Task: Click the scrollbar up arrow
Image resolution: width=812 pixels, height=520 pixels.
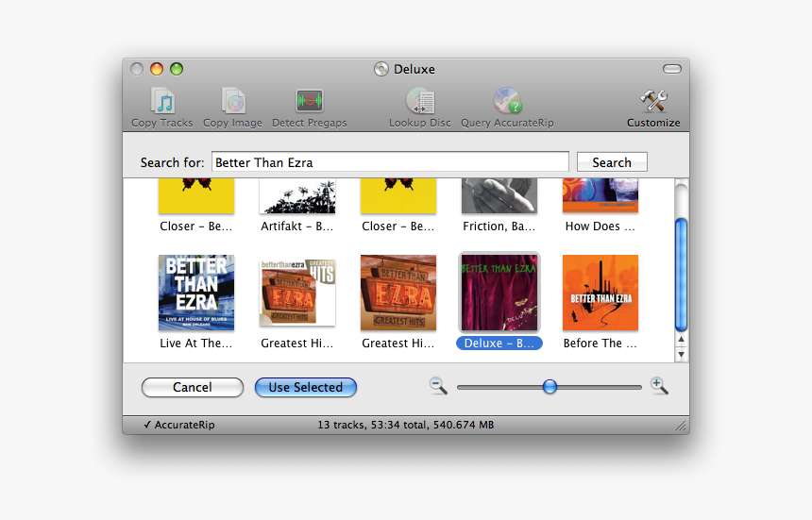Action: click(681, 340)
